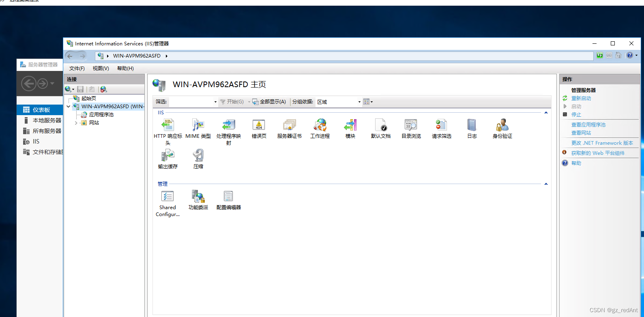Collapse the IIS group section
This screenshot has width=644, height=317.
click(546, 113)
